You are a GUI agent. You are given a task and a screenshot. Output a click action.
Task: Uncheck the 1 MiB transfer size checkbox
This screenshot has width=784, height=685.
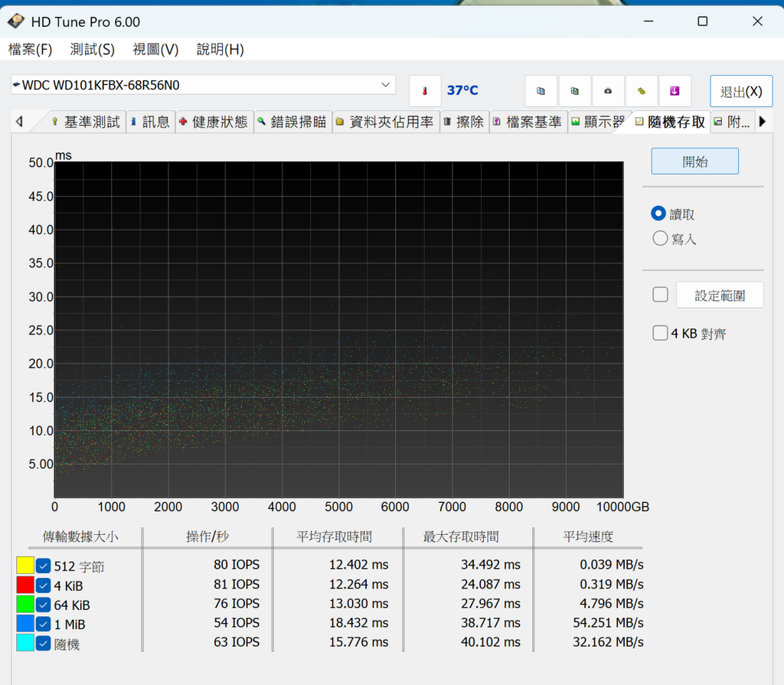43,624
